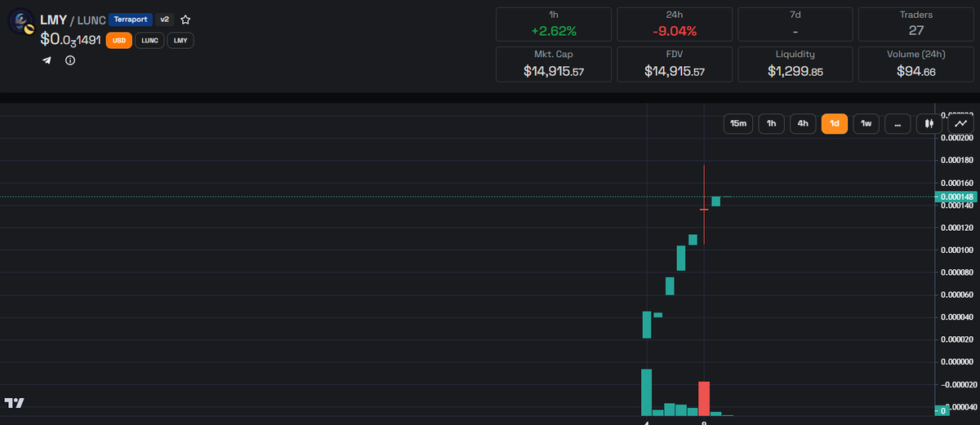
Task: Click the tallest green volume bar
Action: [x=646, y=392]
